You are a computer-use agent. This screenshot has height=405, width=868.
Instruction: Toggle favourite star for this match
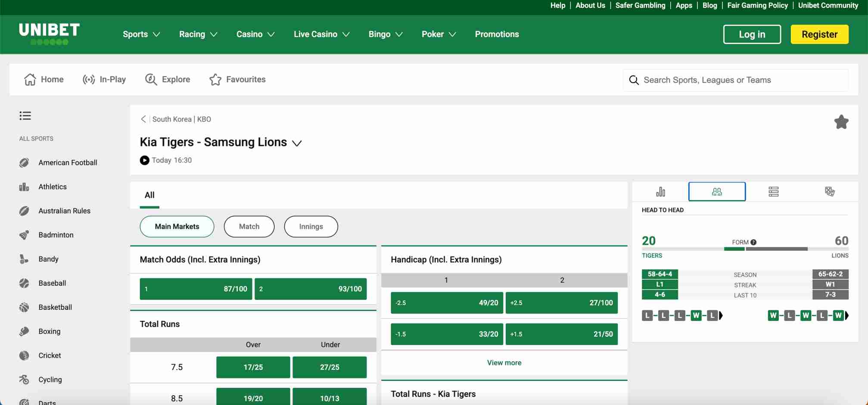(x=841, y=122)
